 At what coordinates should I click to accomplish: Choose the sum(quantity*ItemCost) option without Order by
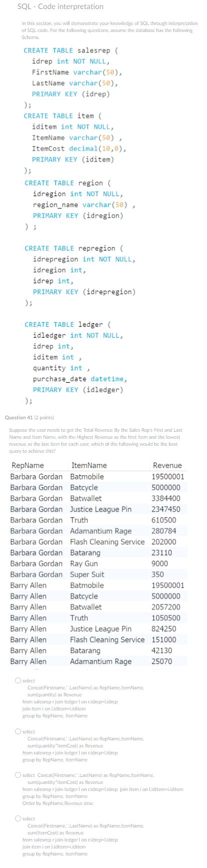click(18, 731)
